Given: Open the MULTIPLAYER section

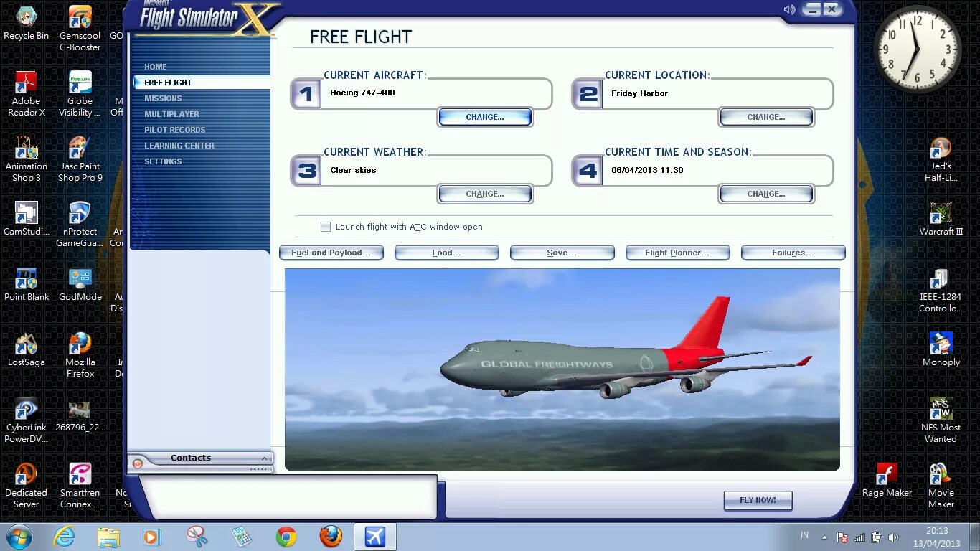Looking at the screenshot, I should [171, 114].
